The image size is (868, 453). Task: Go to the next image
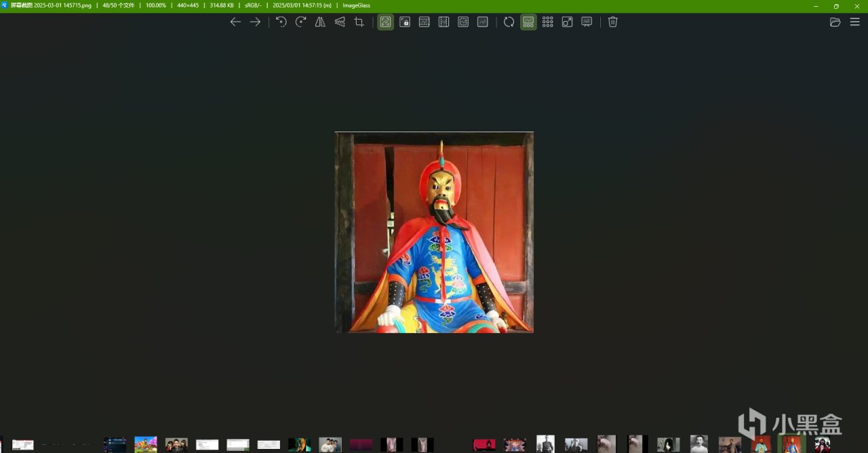tap(255, 22)
